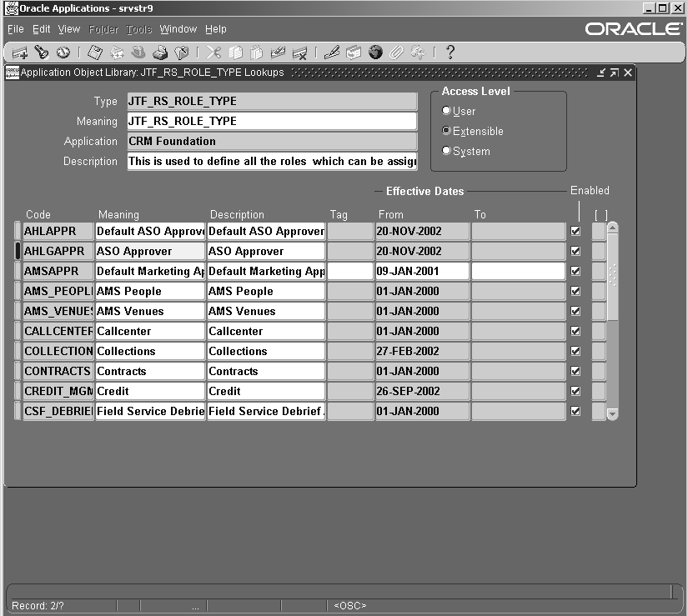This screenshot has width=688, height=616.
Task: Open Translations with the globe icon
Action: 375,53
